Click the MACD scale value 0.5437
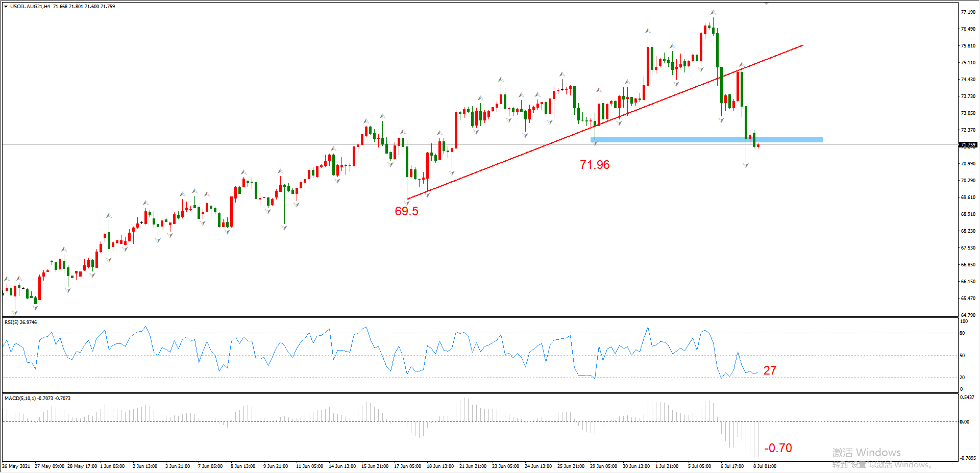 click(967, 397)
